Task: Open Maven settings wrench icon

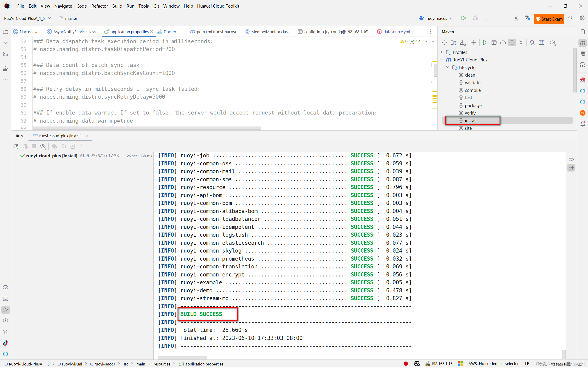Action: [x=553, y=43]
